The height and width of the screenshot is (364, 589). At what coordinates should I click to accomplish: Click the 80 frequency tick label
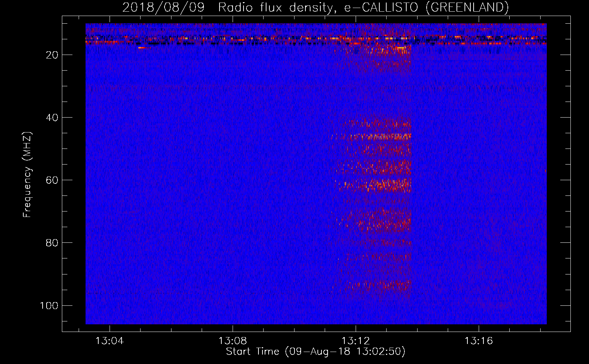point(52,243)
